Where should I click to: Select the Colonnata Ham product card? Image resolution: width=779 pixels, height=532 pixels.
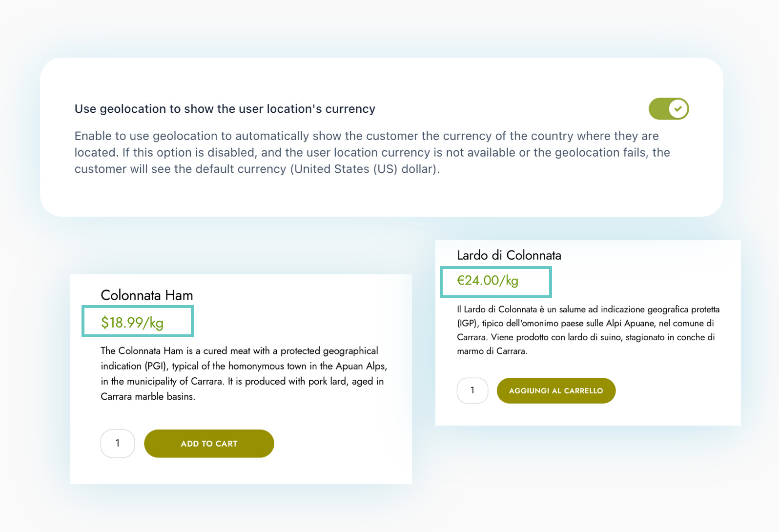(241, 379)
